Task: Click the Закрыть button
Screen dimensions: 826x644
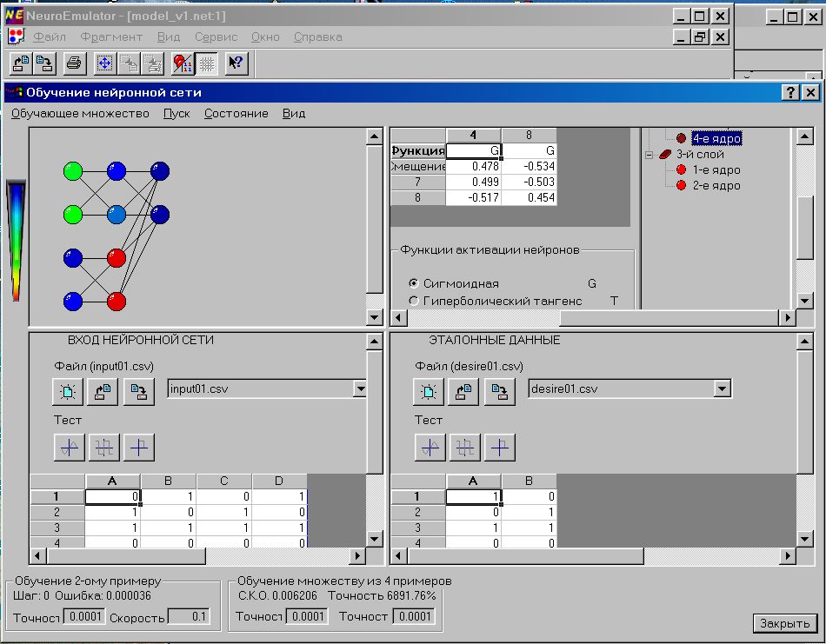Action: click(784, 623)
